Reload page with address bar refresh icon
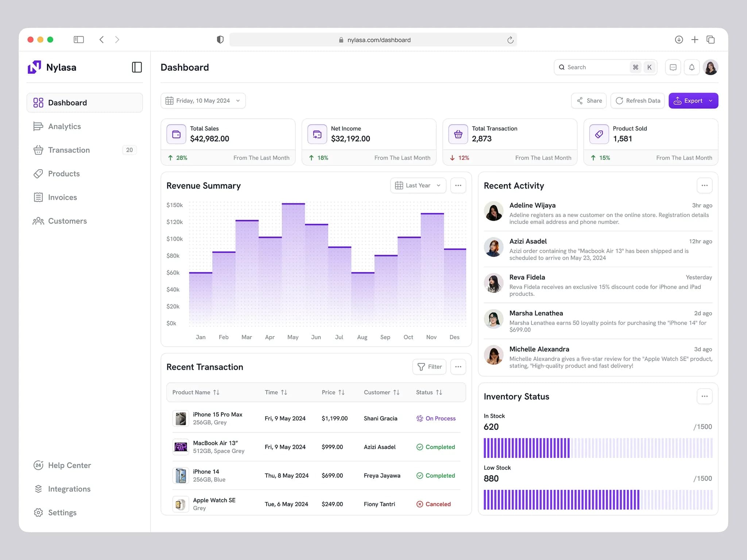Image resolution: width=747 pixels, height=560 pixels. pyautogui.click(x=510, y=40)
